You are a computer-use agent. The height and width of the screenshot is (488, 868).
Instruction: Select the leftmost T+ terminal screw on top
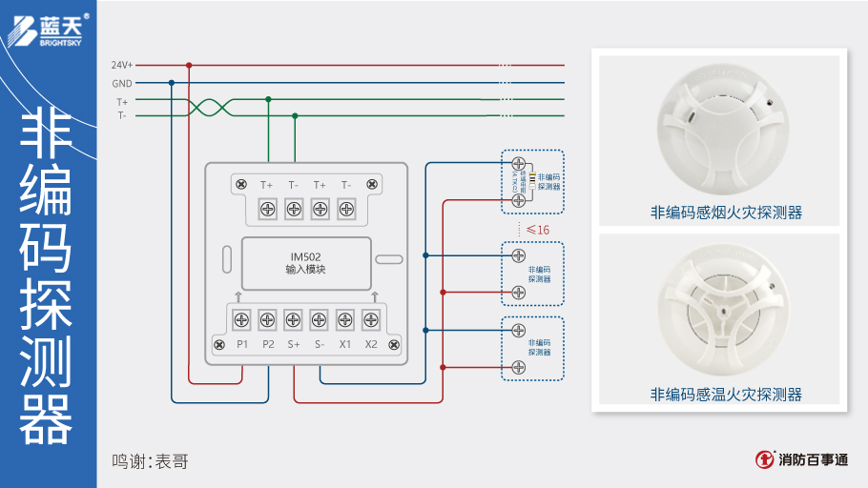(267, 207)
